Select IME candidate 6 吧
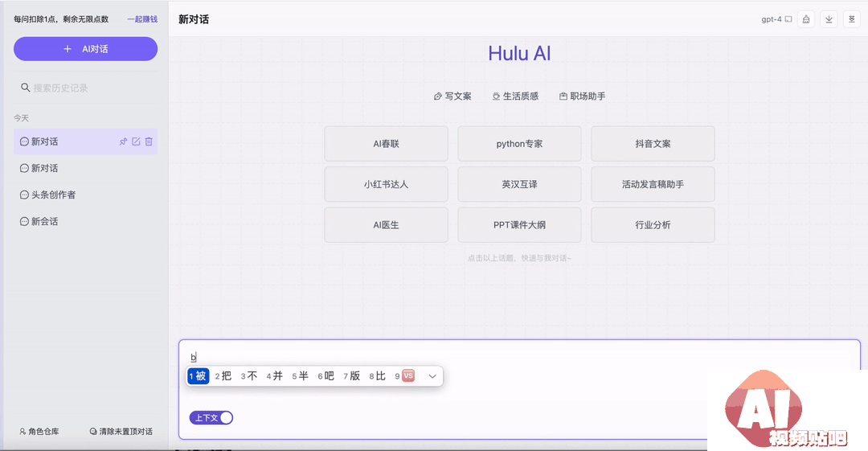This screenshot has width=868, height=451. point(326,376)
